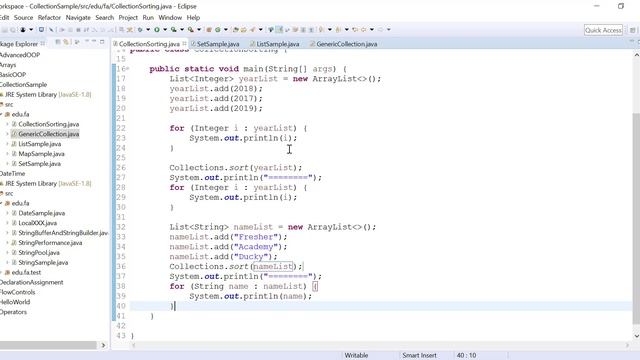Expand the MapSample.java tree node

coord(7,154)
